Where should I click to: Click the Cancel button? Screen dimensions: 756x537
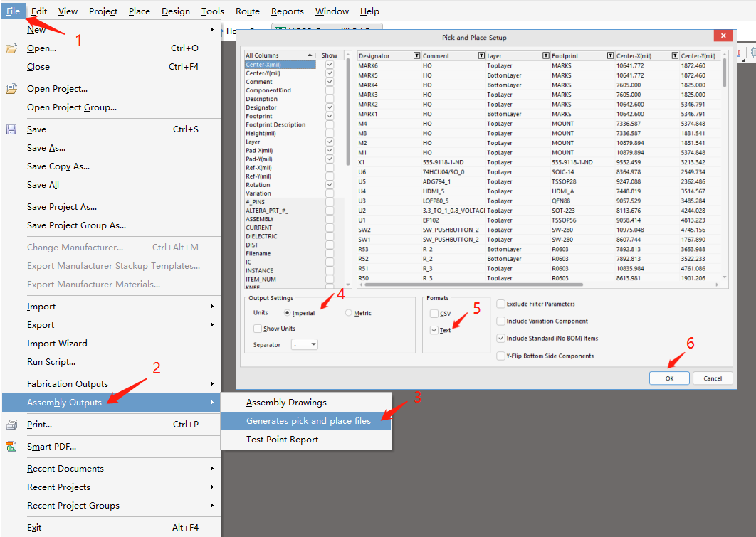coord(713,378)
